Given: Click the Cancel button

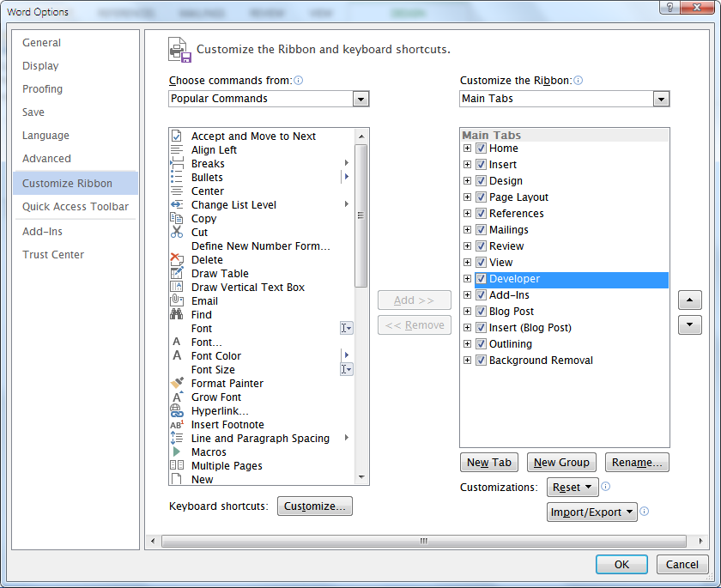Looking at the screenshot, I should pos(682,564).
